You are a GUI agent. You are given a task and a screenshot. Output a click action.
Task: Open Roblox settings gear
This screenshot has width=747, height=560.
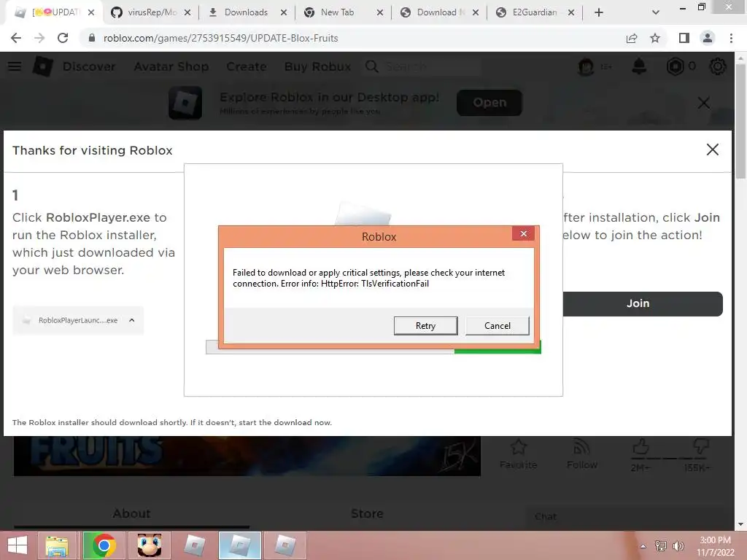click(718, 66)
